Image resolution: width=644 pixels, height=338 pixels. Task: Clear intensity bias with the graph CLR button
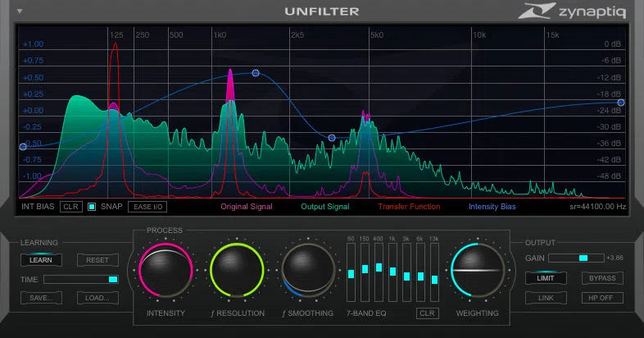tap(71, 207)
